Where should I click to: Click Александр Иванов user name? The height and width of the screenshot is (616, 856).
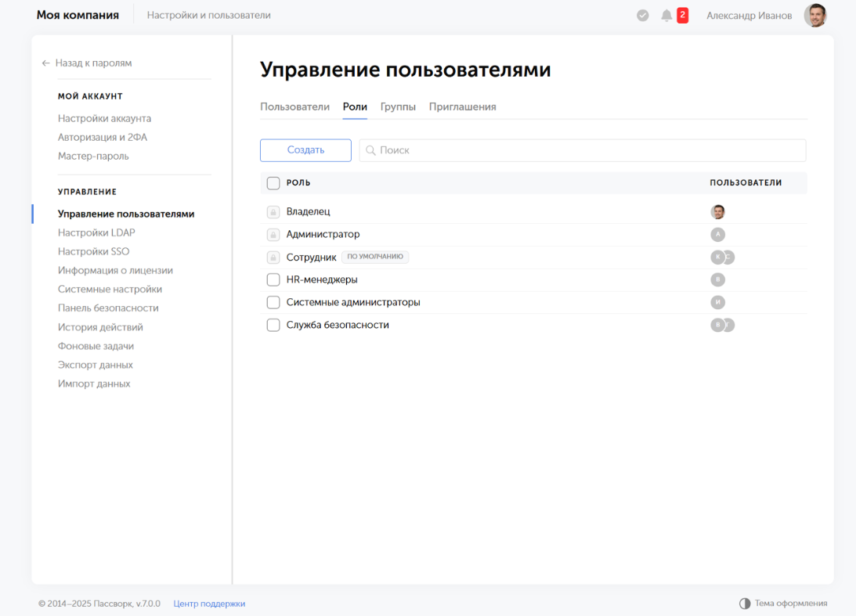pyautogui.click(x=749, y=16)
